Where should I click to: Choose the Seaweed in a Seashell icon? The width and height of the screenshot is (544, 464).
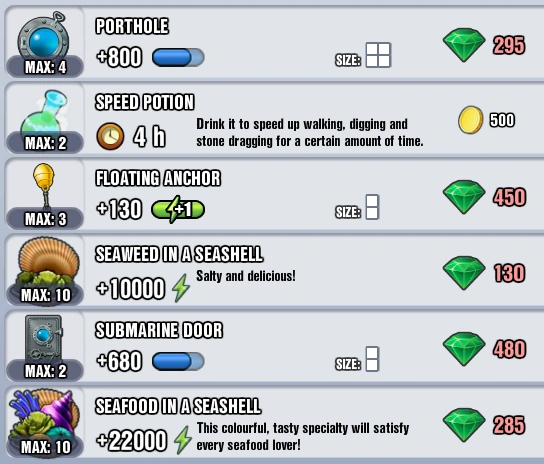[46, 262]
